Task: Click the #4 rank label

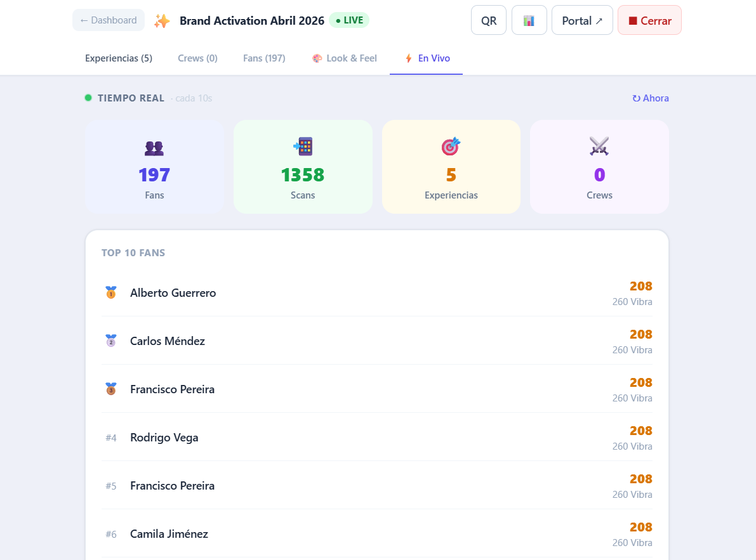Action: 111,438
